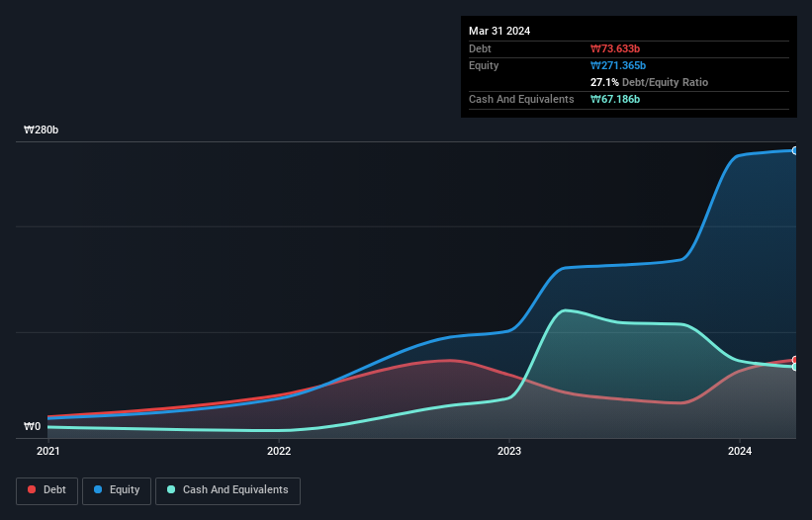The height and width of the screenshot is (520, 812).
Task: Click the 27.1% Debt/Equity Ratio text
Action: [x=649, y=82]
